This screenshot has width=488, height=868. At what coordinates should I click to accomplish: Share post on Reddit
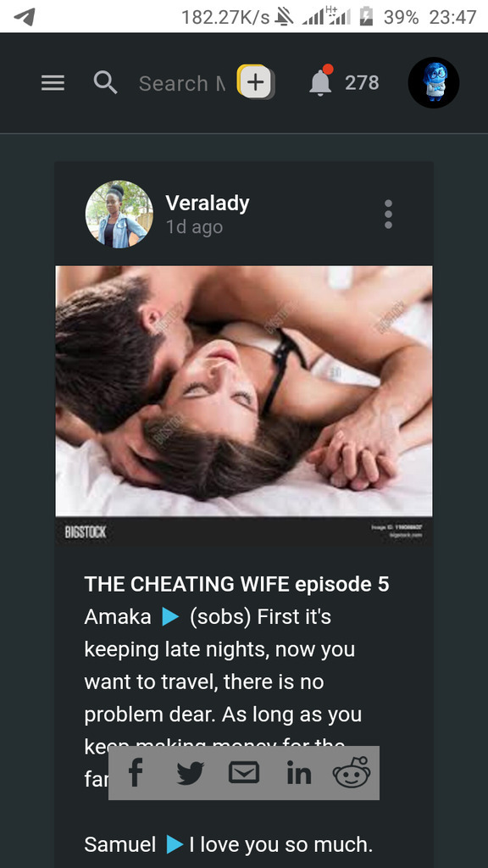352,772
